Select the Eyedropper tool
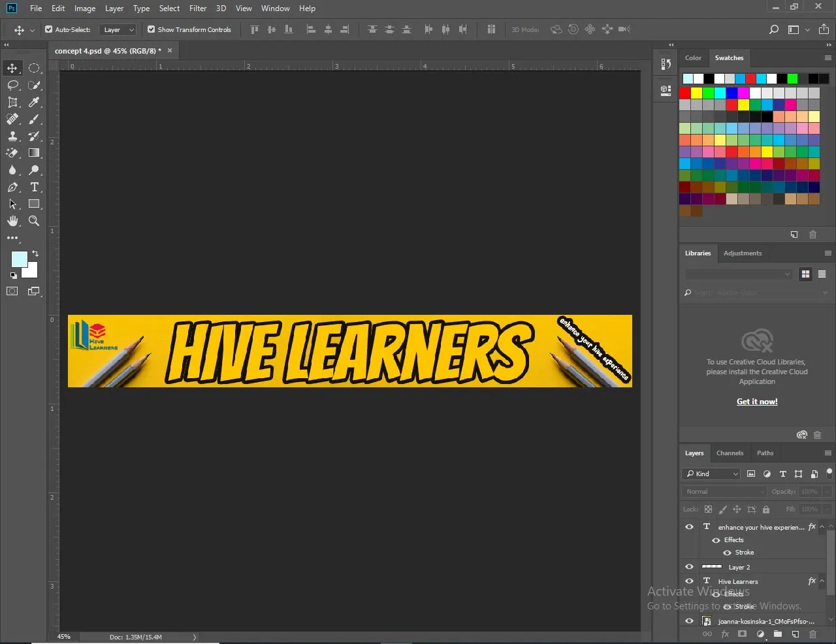The image size is (836, 644). coord(34,103)
